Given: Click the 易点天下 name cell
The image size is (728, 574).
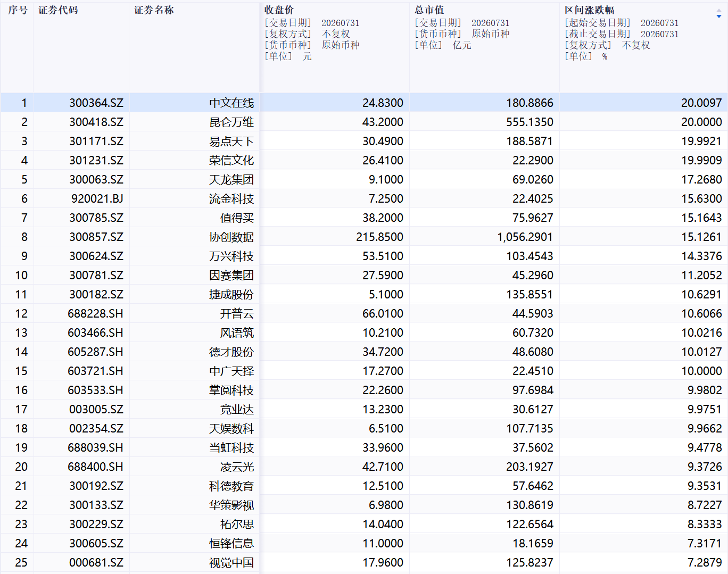Looking at the screenshot, I should [x=231, y=141].
